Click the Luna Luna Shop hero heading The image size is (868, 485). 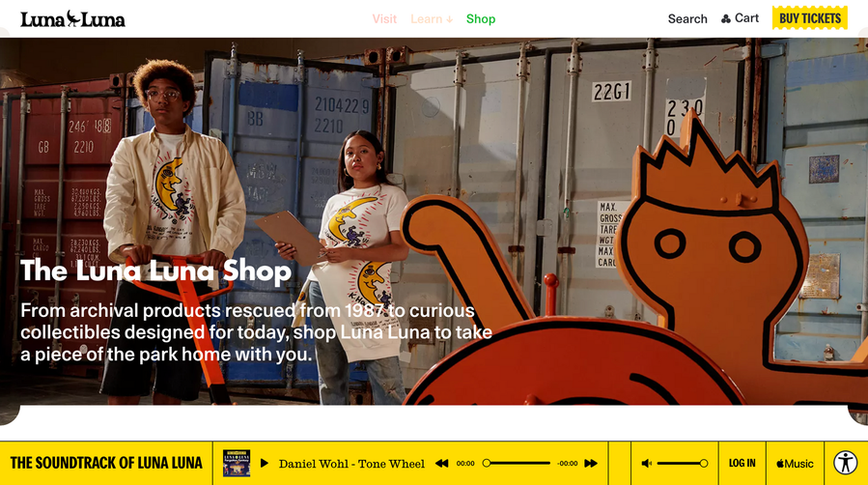pos(155,271)
